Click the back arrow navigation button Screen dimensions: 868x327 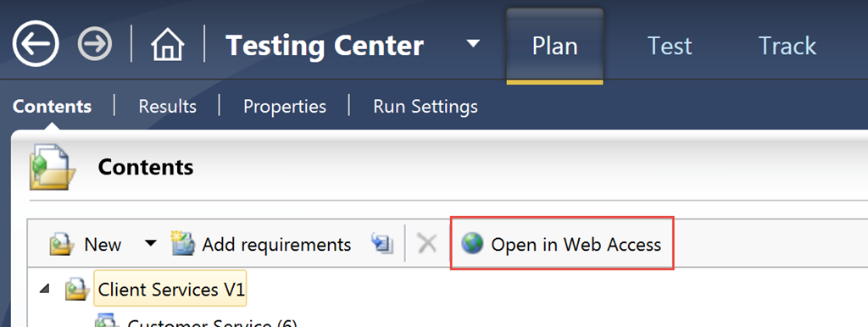(36, 44)
